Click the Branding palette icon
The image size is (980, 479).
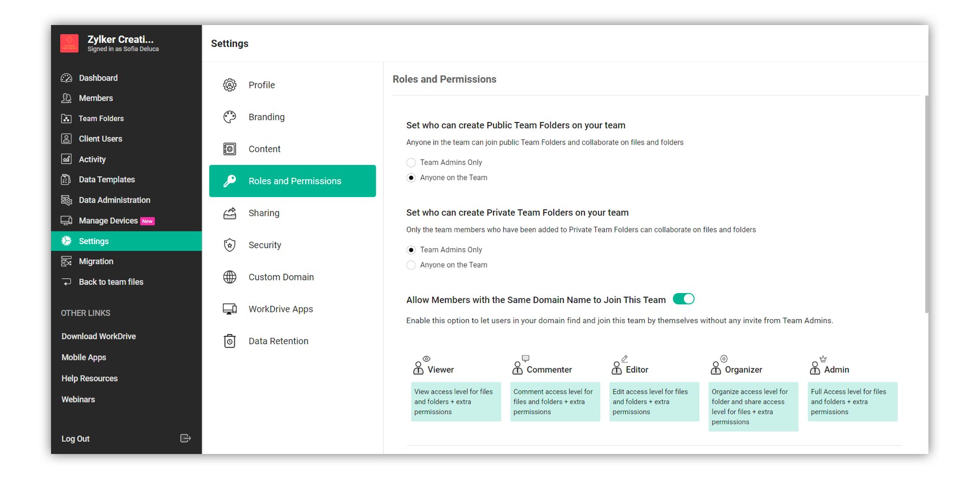point(230,117)
